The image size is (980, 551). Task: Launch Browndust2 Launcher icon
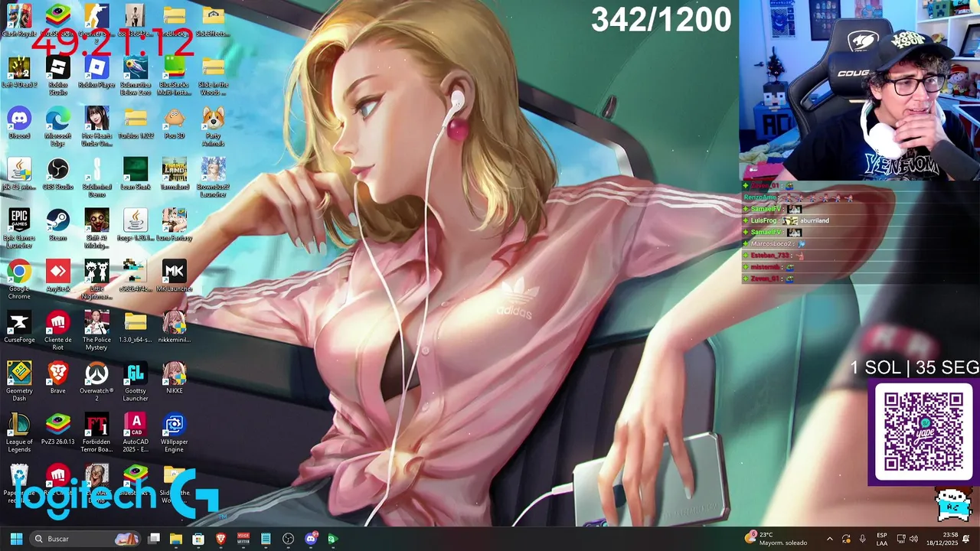213,178
